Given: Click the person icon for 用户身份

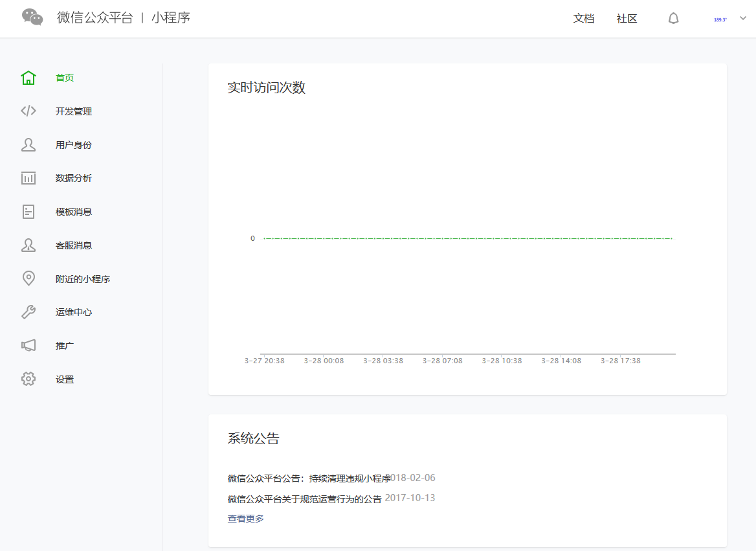Looking at the screenshot, I should (28, 145).
